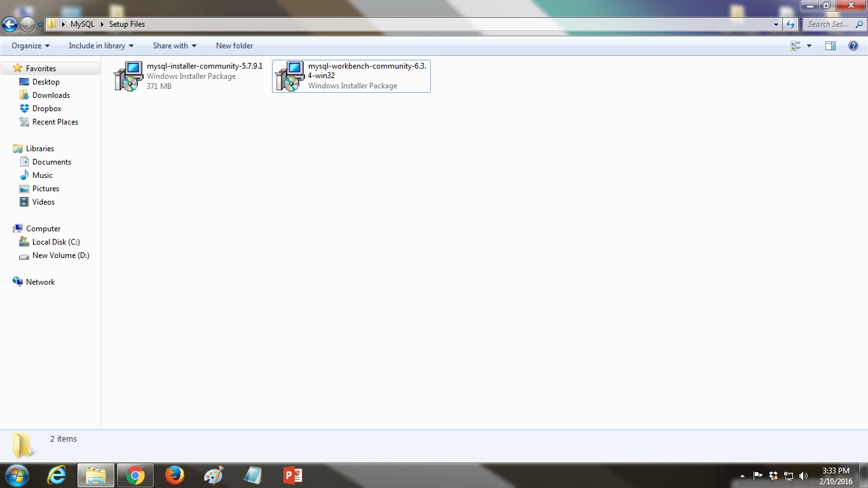The width and height of the screenshot is (868, 488).
Task: Click the Windows Explorer taskbar icon
Action: tap(96, 475)
